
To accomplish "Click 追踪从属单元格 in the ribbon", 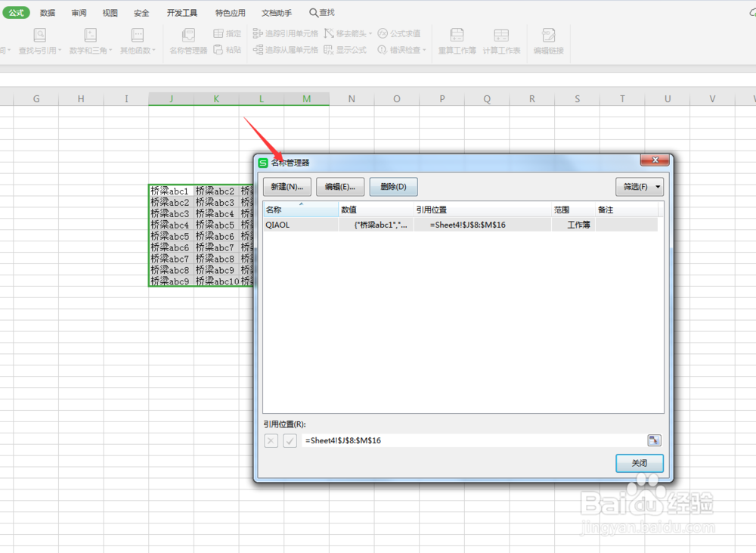I will tap(285, 50).
